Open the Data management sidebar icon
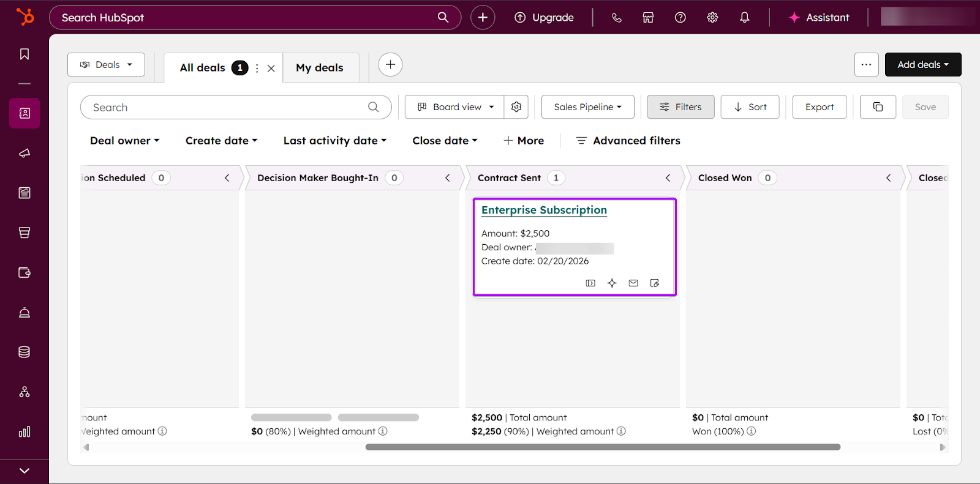This screenshot has width=980, height=484. pyautogui.click(x=24, y=352)
